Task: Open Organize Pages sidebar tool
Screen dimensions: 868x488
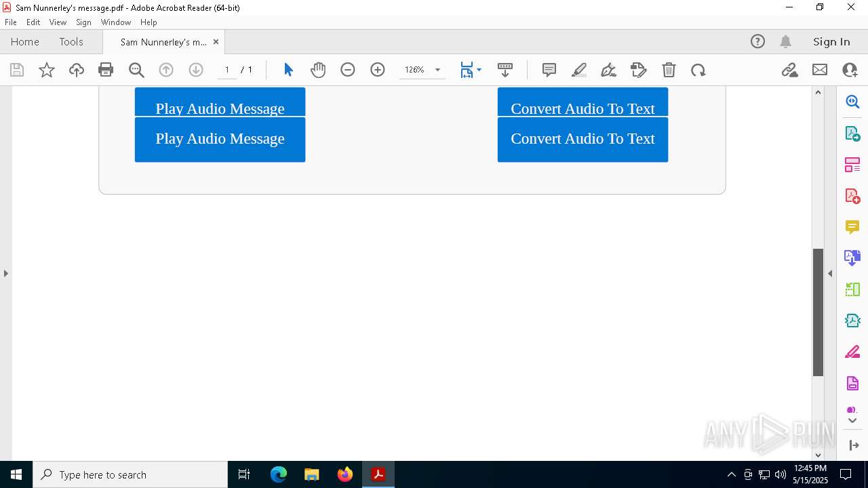Action: (852, 165)
